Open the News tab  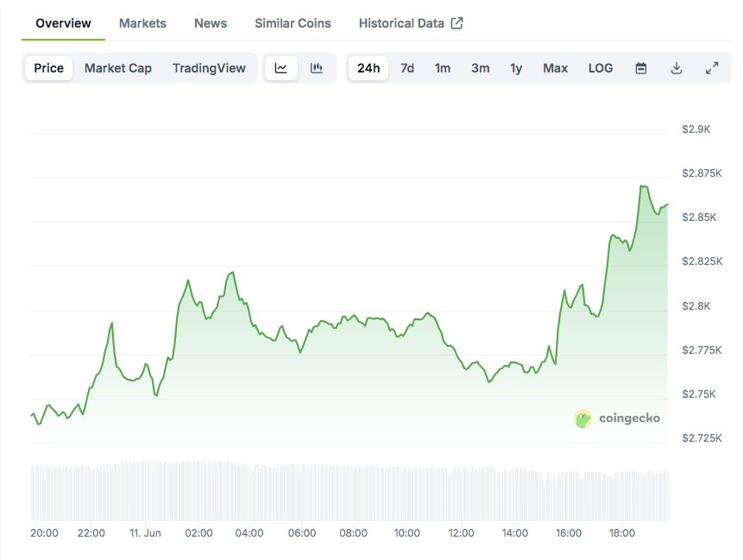coord(211,23)
